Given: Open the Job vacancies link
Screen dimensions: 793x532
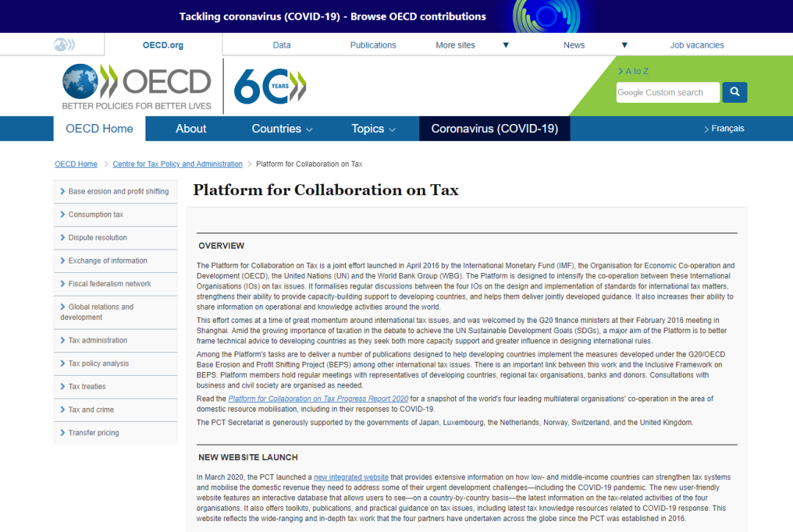Looking at the screenshot, I should [697, 45].
